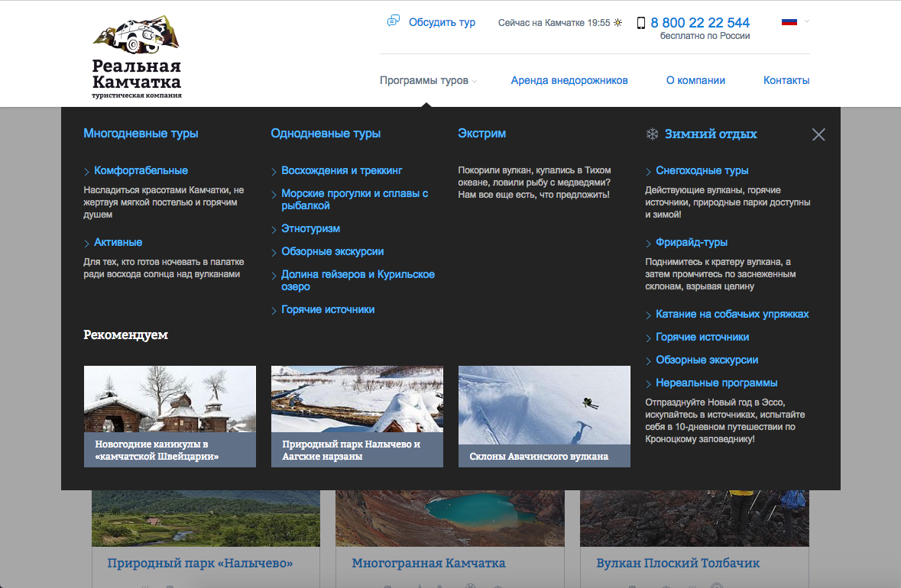Open Горячие источники under Зимний отдых
The width and height of the screenshot is (901, 588).
[702, 337]
